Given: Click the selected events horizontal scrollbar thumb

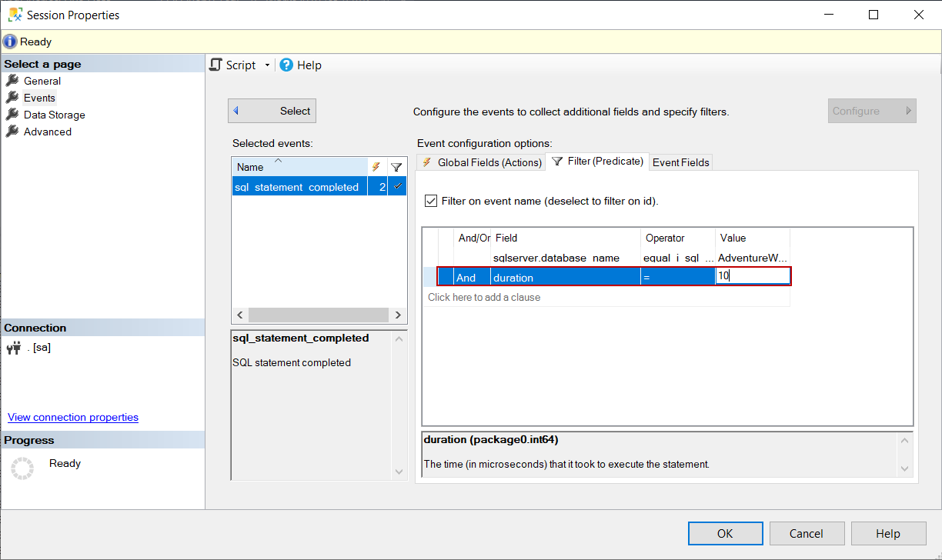Looking at the screenshot, I should pos(319,315).
